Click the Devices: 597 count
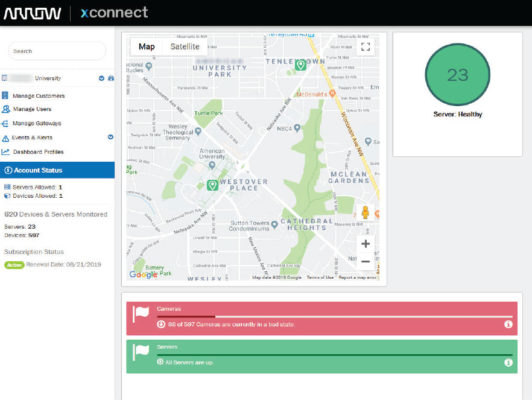 22,235
